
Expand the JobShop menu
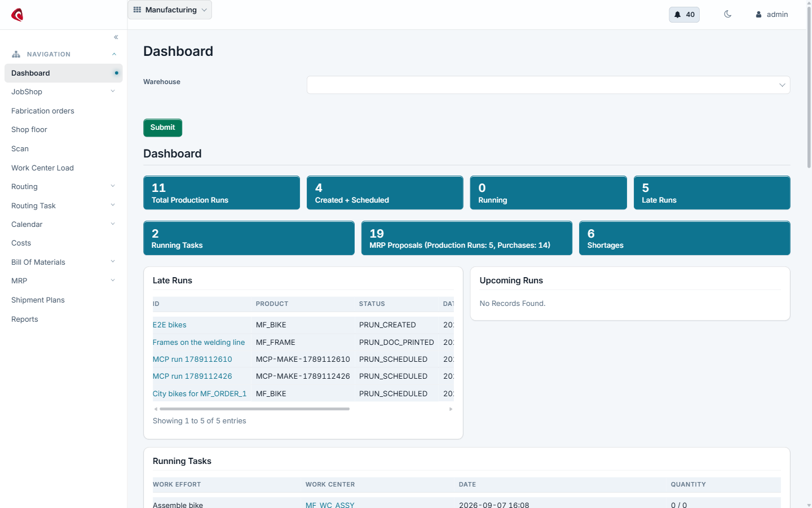63,92
